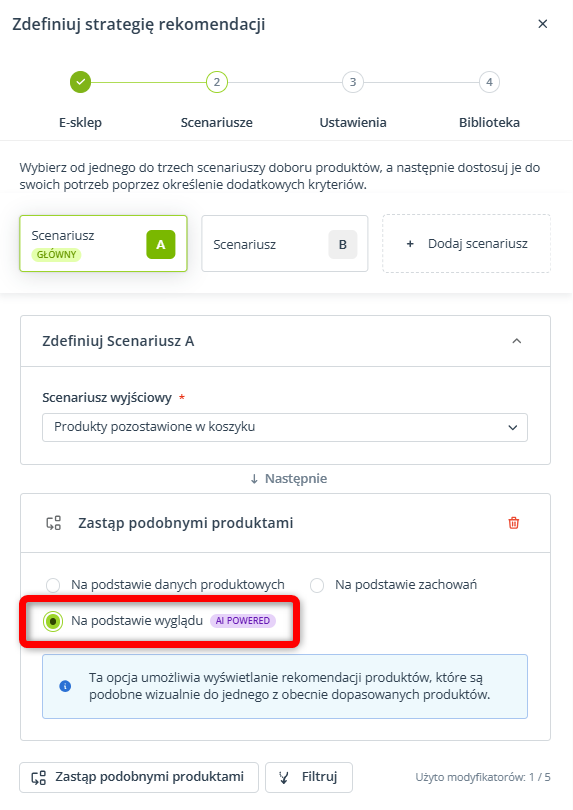573x810 pixels.
Task: Click the blue info icon in the hint box
Action: pyautogui.click(x=65, y=686)
